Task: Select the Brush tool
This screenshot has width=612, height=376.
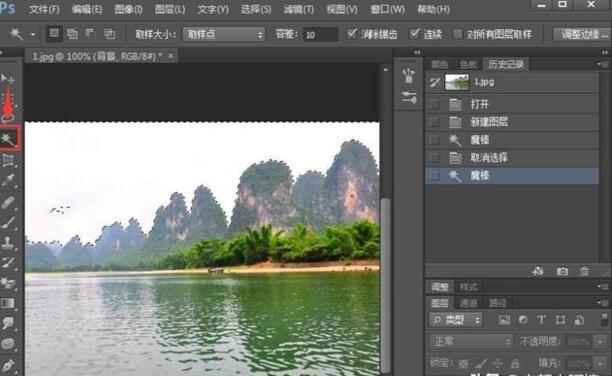Action: pos(8,222)
